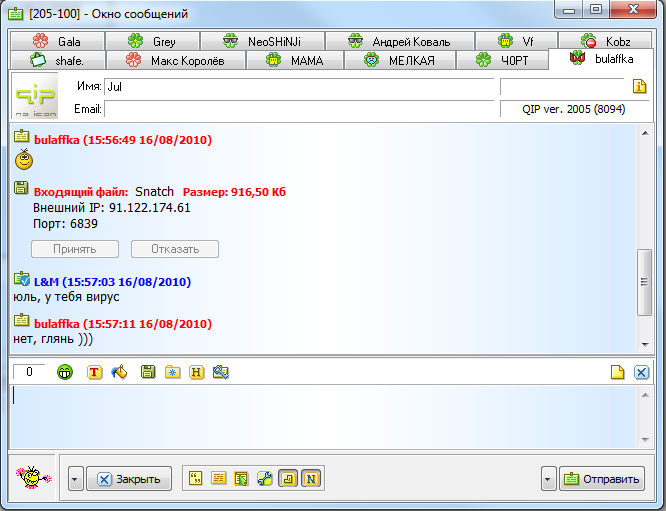Click bulaffka header timestamped 15:57:11

click(123, 324)
